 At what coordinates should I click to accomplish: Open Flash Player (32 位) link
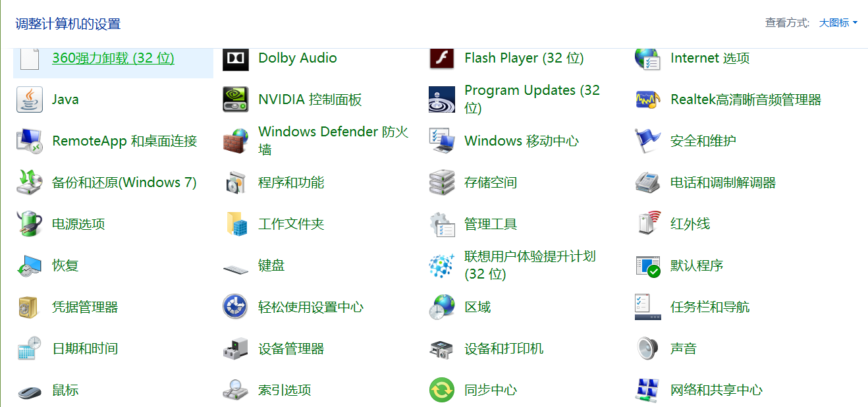click(x=524, y=58)
